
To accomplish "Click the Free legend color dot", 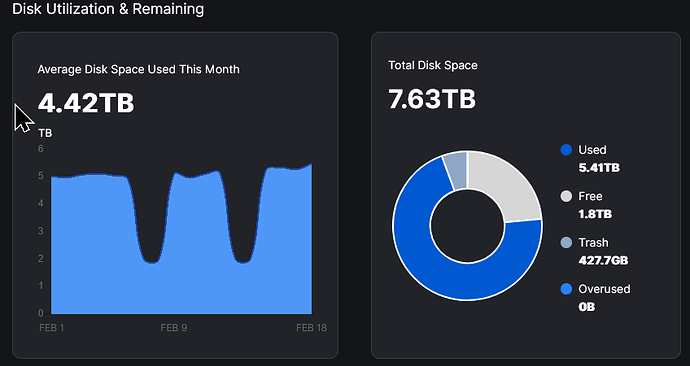I will 566,196.
